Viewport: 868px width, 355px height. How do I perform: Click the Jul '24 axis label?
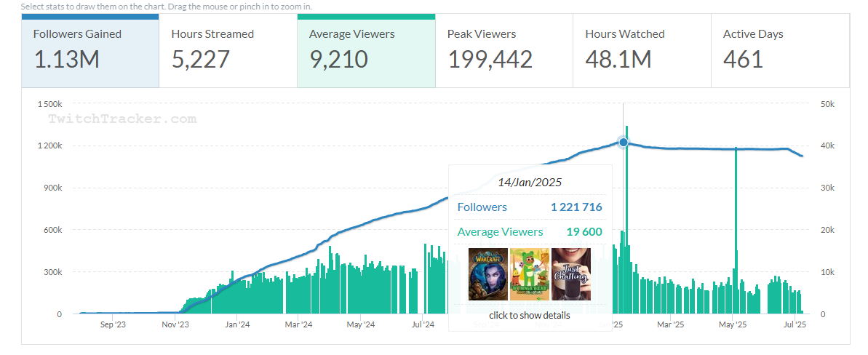coord(423,324)
